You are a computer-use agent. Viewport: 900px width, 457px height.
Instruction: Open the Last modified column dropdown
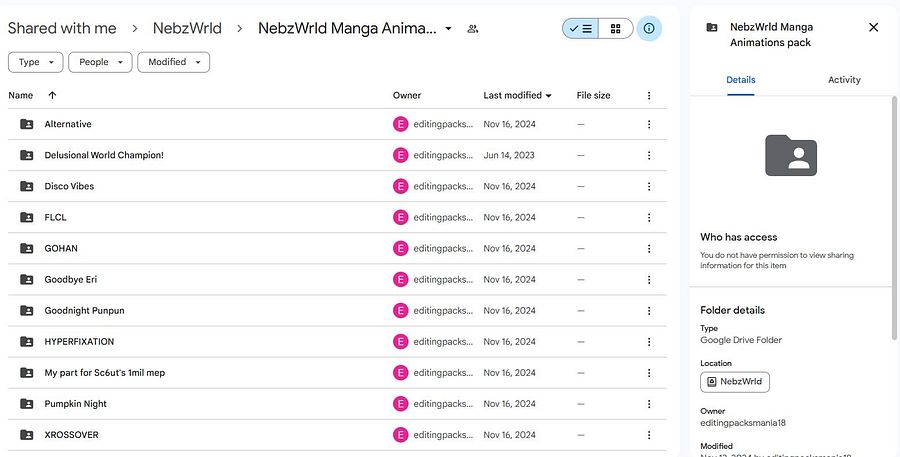click(x=548, y=95)
